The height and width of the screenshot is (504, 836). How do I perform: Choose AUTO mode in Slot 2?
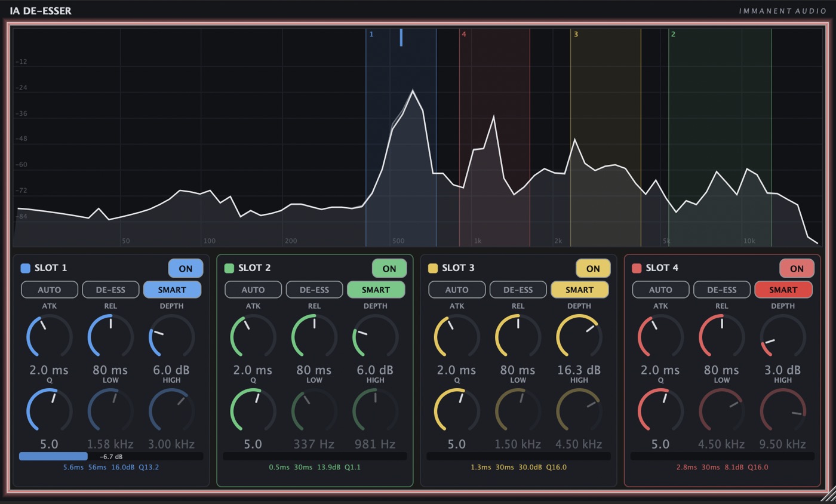click(253, 290)
